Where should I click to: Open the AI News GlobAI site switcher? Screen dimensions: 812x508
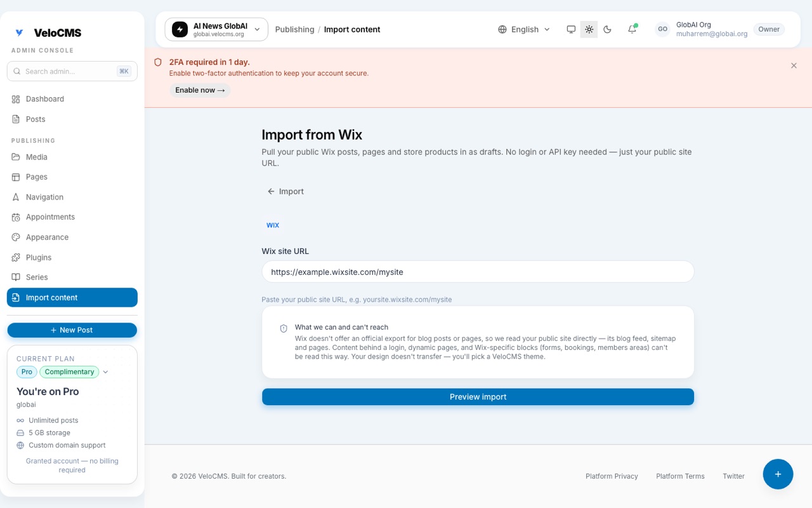pyautogui.click(x=216, y=29)
